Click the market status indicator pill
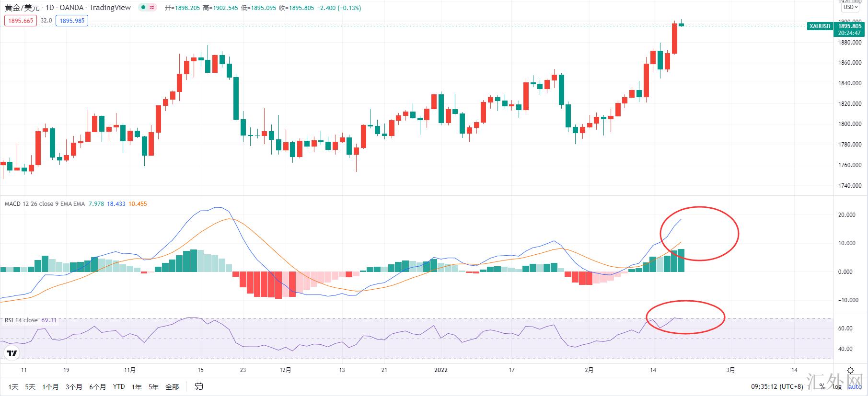The width and height of the screenshot is (868, 396). click(x=148, y=8)
